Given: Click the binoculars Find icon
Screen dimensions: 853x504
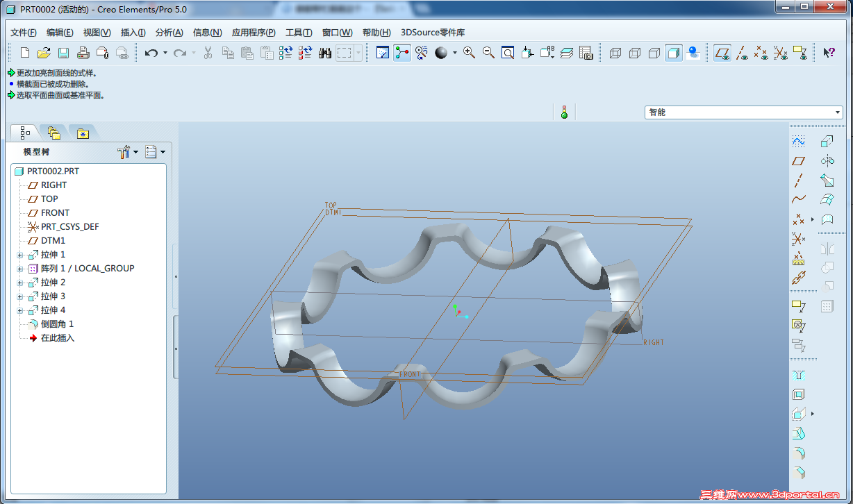Looking at the screenshot, I should pyautogui.click(x=324, y=53).
